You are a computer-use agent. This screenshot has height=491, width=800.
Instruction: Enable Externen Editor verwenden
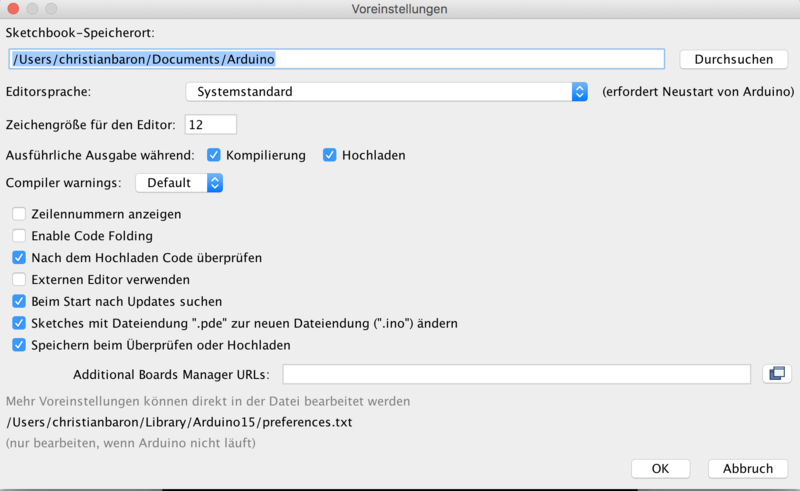(19, 279)
